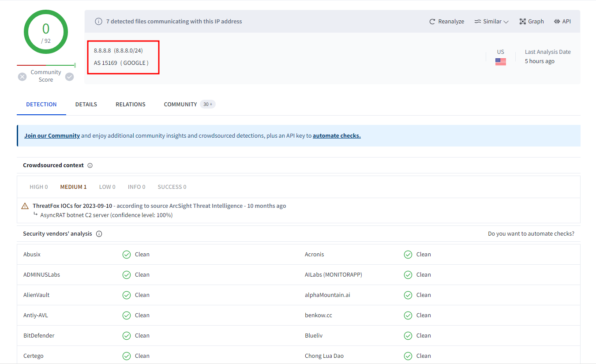Click the AILabs (MONITORAPP) clean checkmark icon

[408, 275]
